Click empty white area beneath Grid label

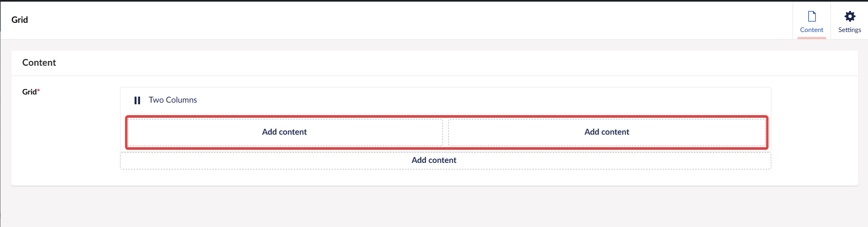60,141
